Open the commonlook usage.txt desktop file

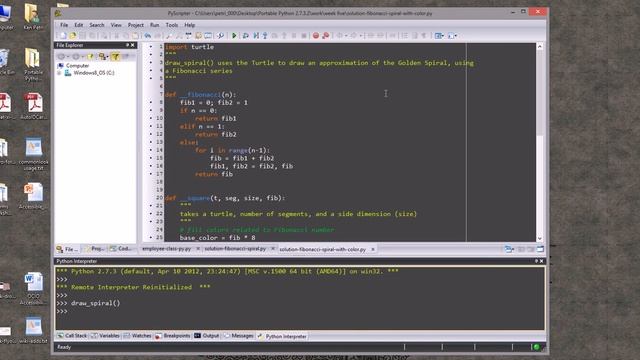tap(33, 154)
